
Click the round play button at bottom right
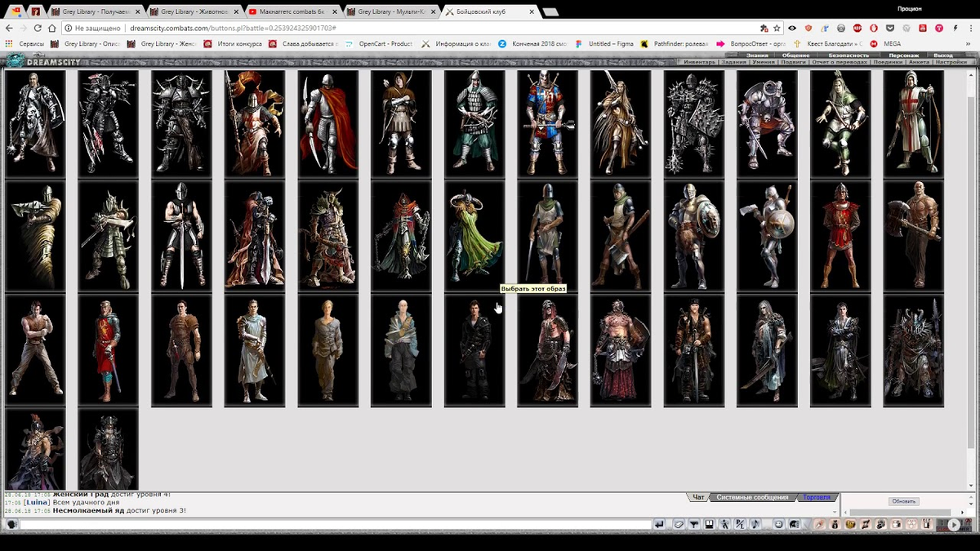[954, 525]
